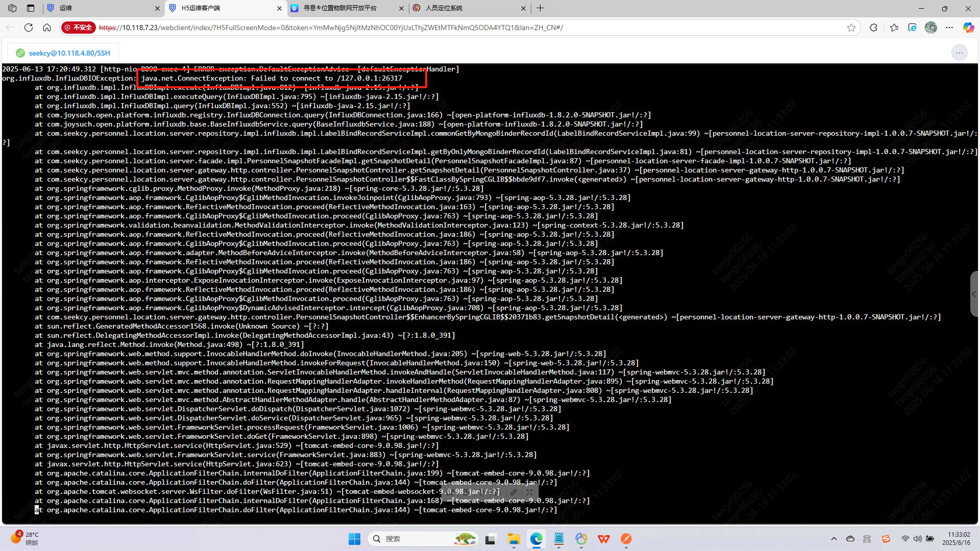
Task: Open the blue-yellow circular taskbar app
Action: [x=581, y=539]
